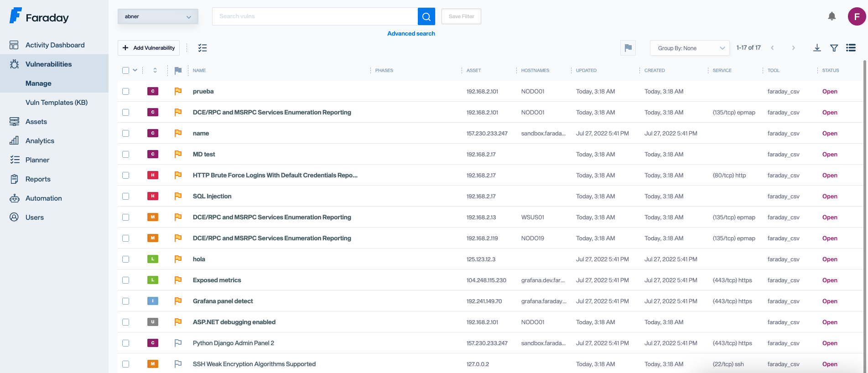Click the Faraday logo
This screenshot has width=868, height=373.
39,16
